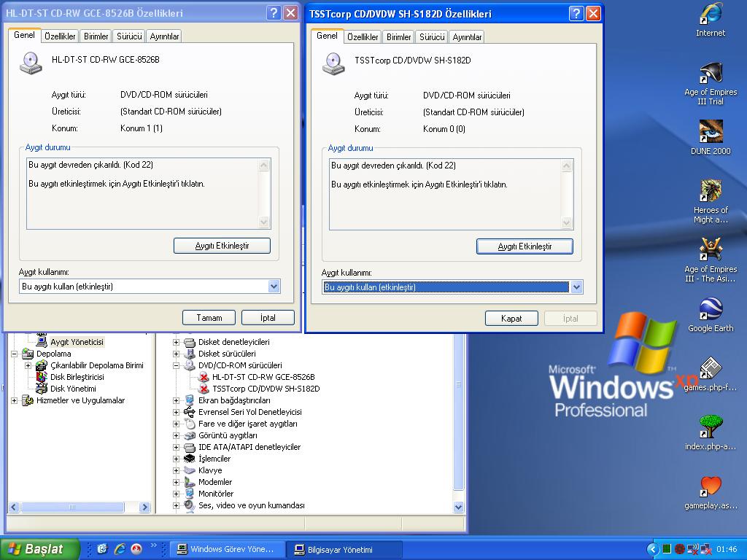Expand the Hizmetler ve Uygulamalar node
The image size is (747, 560).
[x=14, y=400]
